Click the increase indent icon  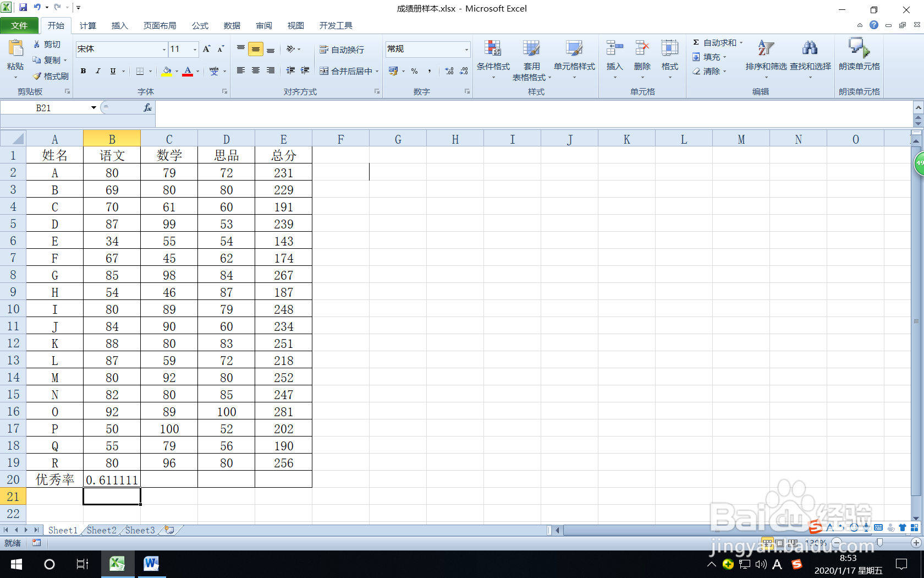click(305, 70)
